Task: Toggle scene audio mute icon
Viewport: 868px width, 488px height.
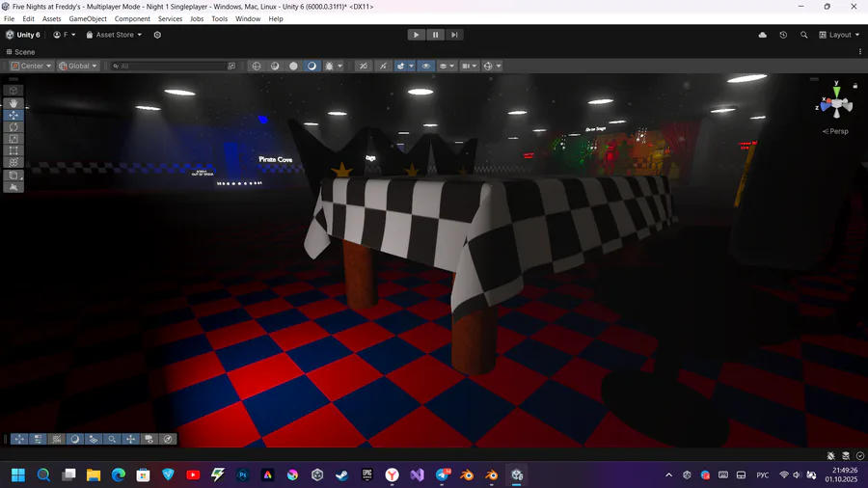Action: click(383, 66)
